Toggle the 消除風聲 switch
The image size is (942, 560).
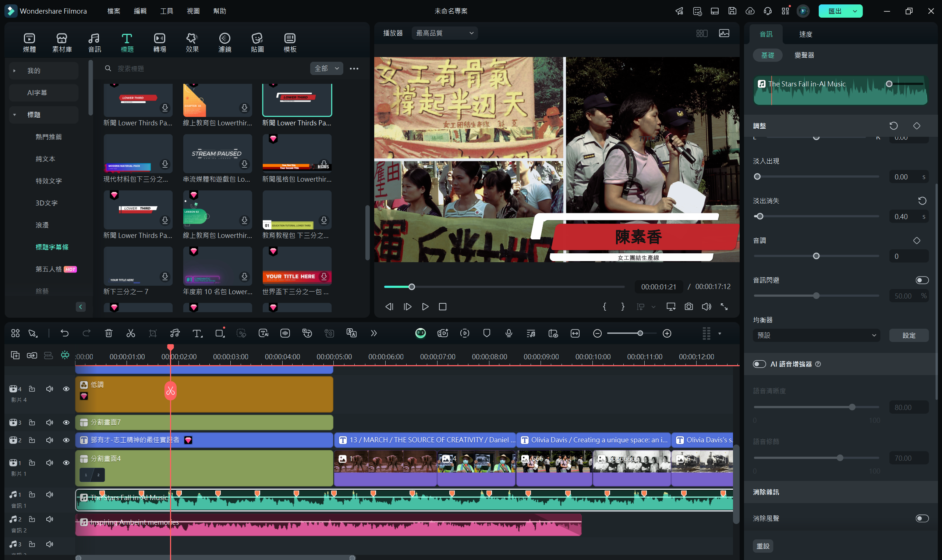click(x=922, y=518)
